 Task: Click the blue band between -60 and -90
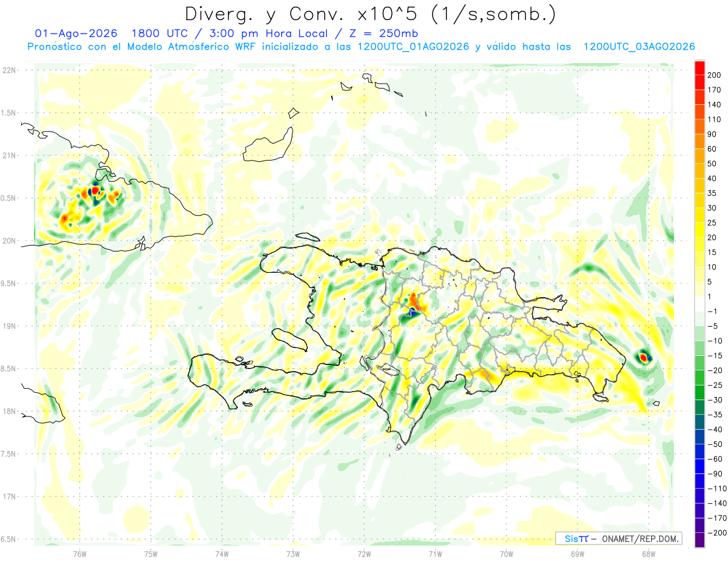(700, 466)
